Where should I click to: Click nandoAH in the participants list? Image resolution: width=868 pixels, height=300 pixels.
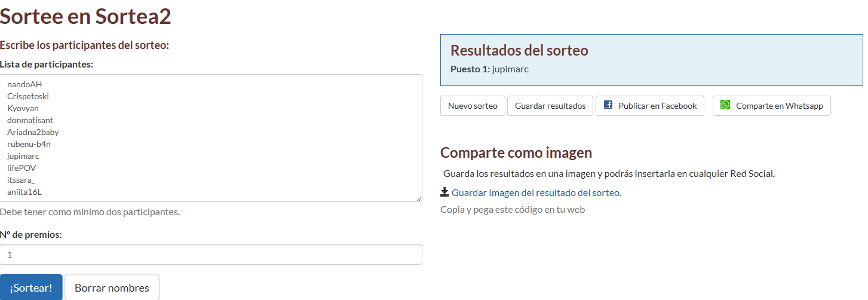[x=24, y=84]
